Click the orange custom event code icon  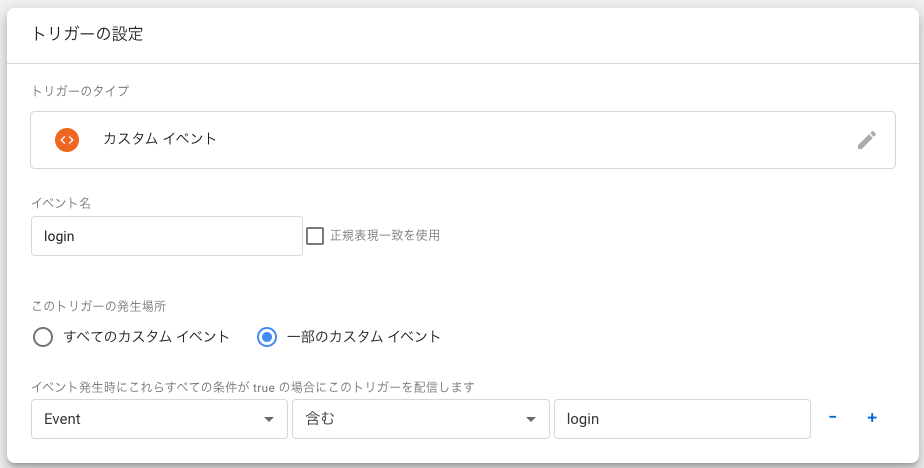pyautogui.click(x=67, y=140)
